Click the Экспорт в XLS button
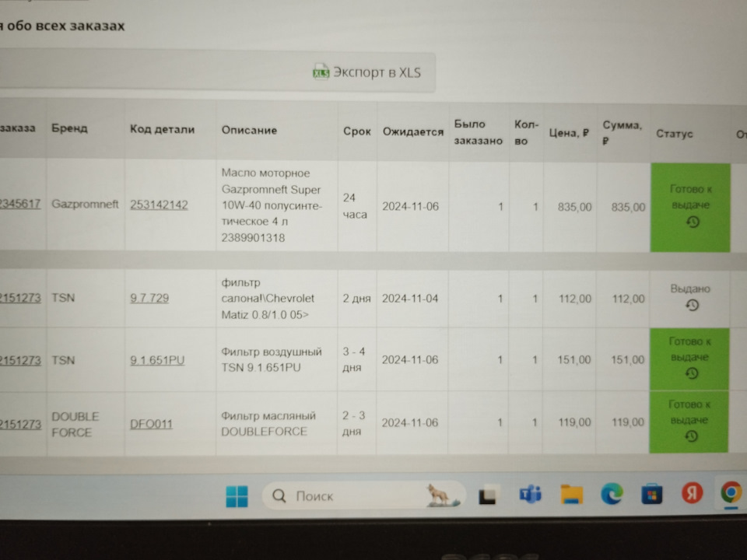The width and height of the screenshot is (747, 560). click(x=366, y=72)
